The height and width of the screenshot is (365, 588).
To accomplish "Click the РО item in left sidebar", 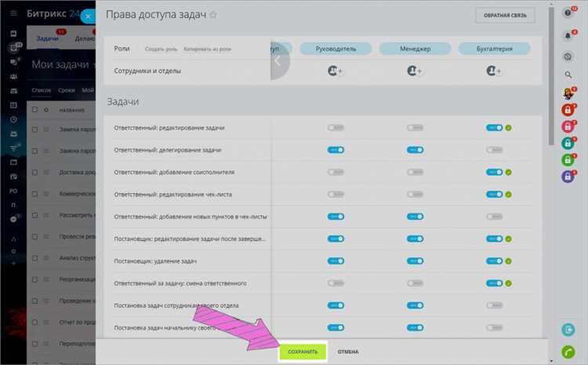I will coord(13,191).
